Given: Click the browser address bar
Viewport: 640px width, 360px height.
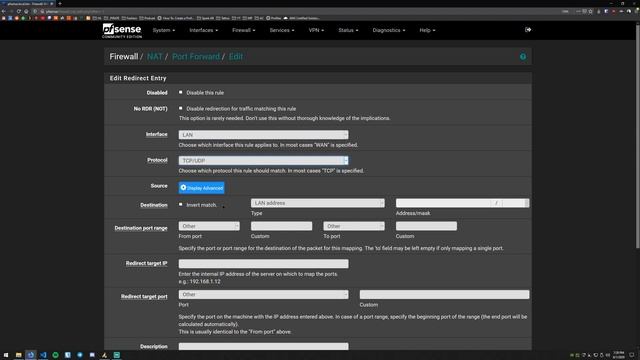Looking at the screenshot, I should tap(302, 11).
